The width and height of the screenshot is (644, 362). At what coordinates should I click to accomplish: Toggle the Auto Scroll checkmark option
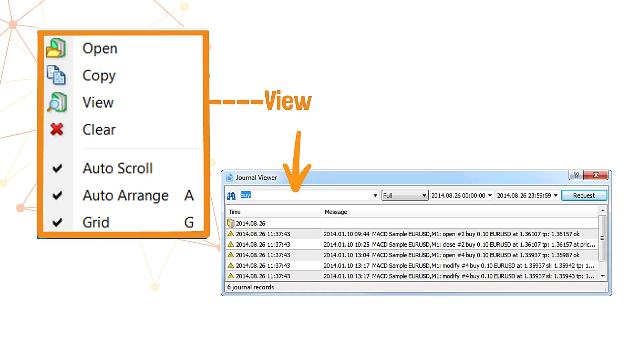(x=117, y=168)
